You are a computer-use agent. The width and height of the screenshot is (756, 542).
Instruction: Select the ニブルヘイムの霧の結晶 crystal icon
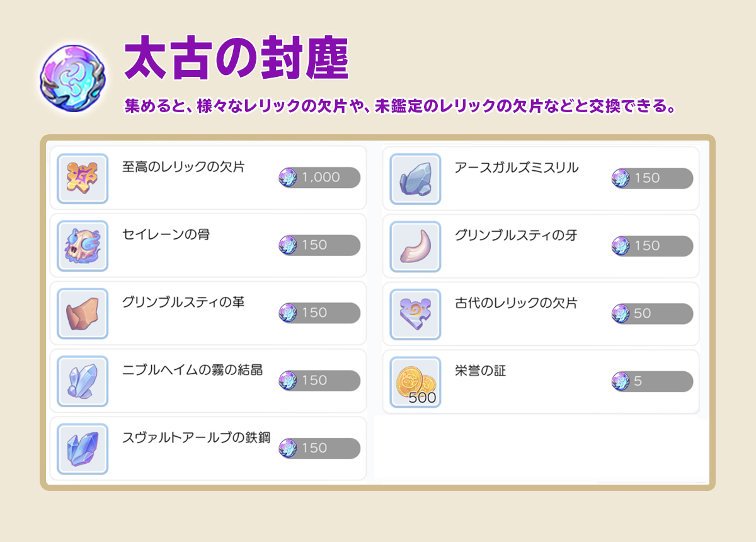coord(82,381)
